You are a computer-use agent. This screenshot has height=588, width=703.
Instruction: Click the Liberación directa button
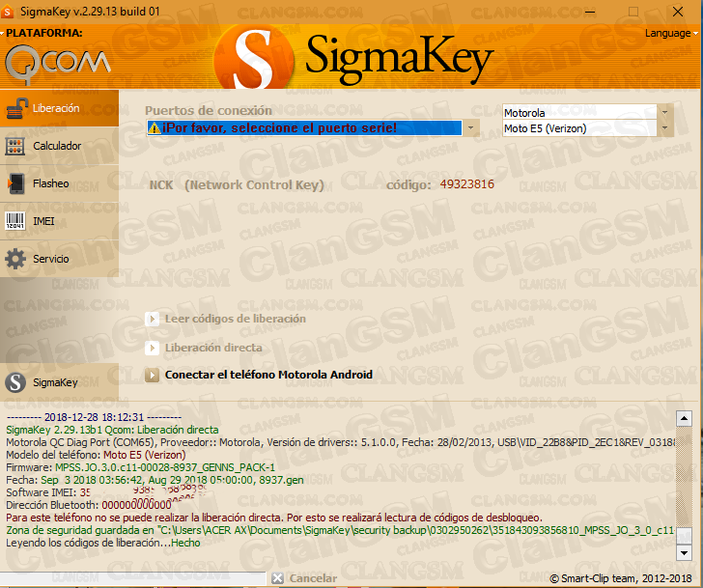204,348
